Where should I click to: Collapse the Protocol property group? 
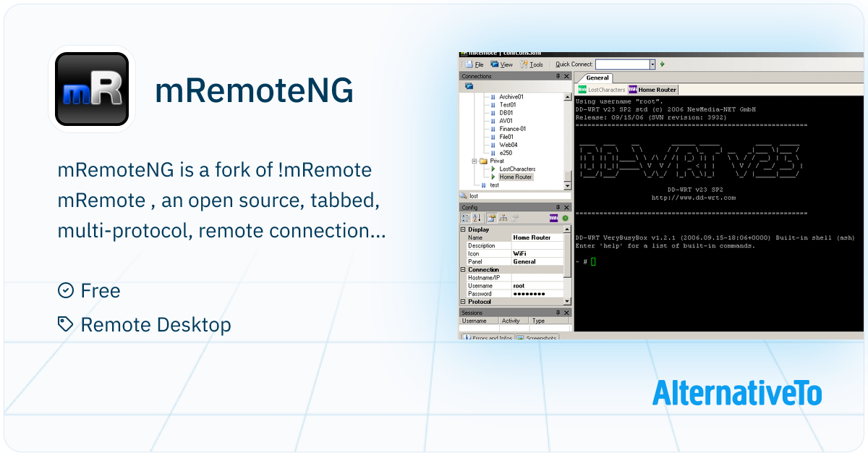[x=463, y=301]
